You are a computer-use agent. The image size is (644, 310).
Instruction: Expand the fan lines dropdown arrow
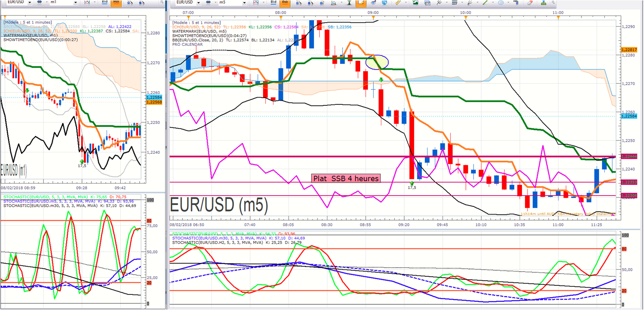coord(478,3)
